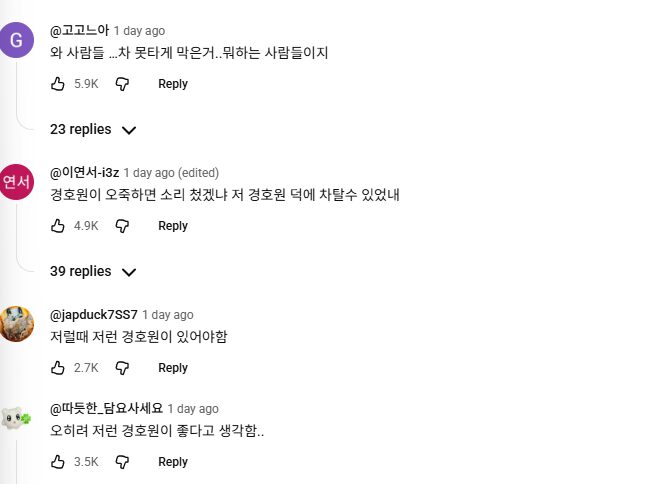
Task: Dislike the comment by @따듯한_담요사세요
Action: 122,462
